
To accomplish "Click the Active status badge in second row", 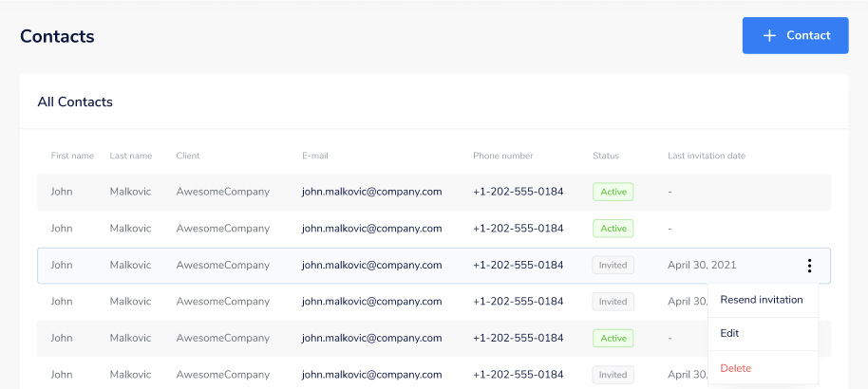I will [613, 229].
